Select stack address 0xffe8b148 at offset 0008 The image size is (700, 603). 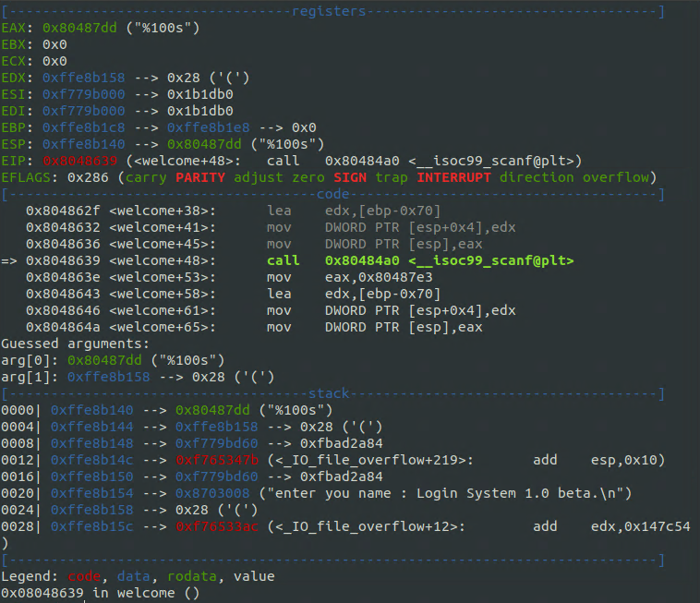92,443
